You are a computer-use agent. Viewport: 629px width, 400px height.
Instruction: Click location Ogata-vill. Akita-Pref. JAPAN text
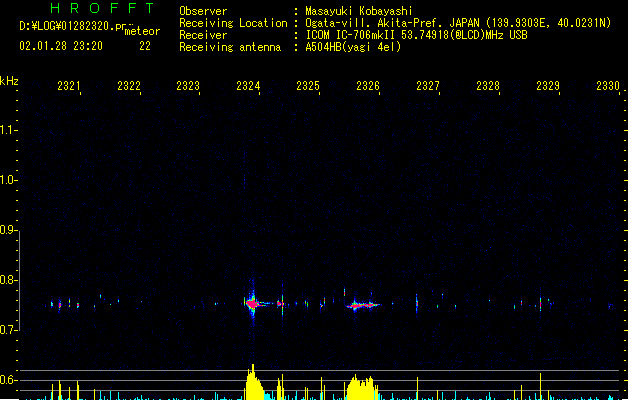(x=392, y=23)
